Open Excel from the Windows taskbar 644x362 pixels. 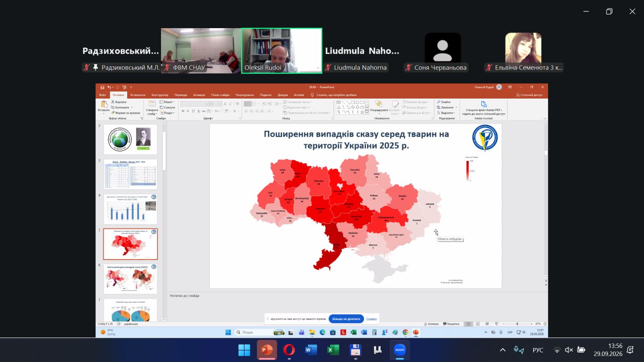click(x=333, y=350)
